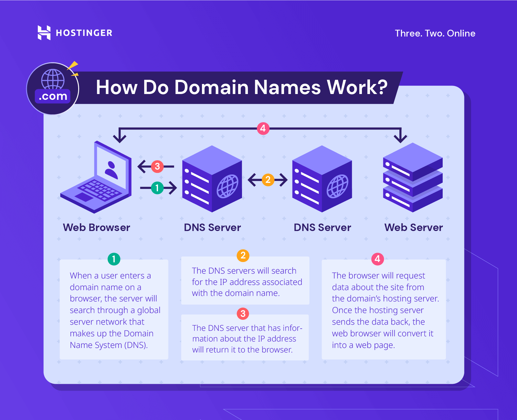The image size is (517, 420).
Task: Click the pink 4 badge on the top connecting arrow
Action: click(263, 129)
